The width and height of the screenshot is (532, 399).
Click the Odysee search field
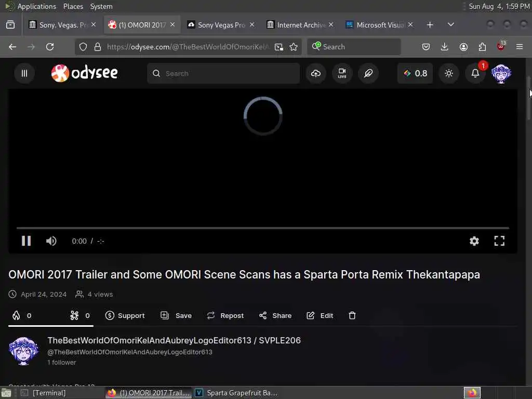223,73
